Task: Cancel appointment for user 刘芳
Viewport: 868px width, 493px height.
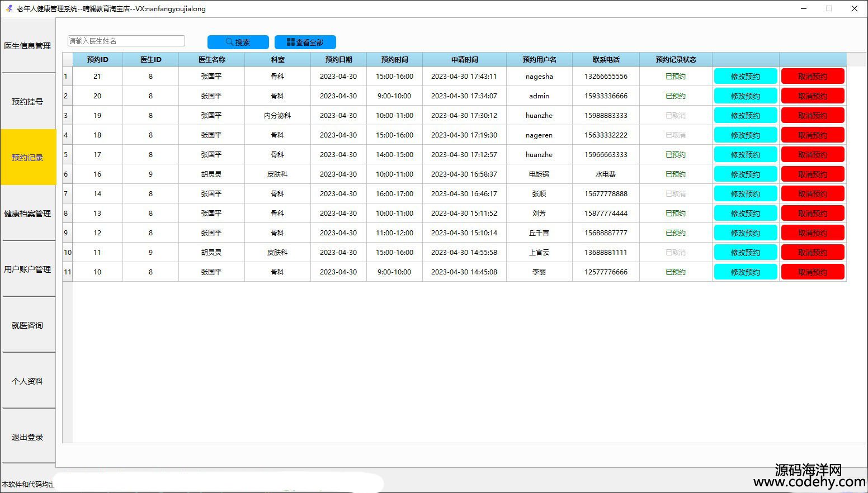Action: 812,214
